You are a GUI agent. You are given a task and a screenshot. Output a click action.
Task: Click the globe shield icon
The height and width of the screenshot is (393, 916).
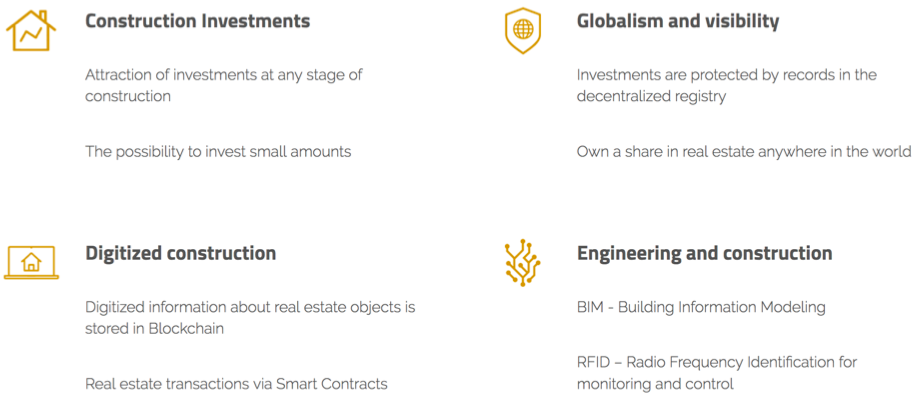coord(523,30)
